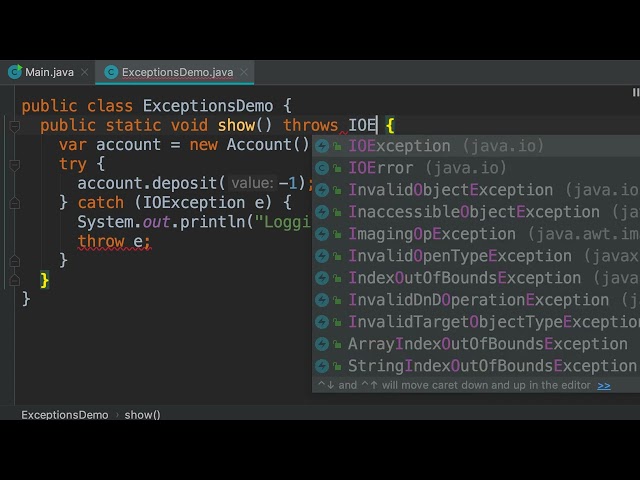Click the highlighted yellow closing brace

point(44,280)
